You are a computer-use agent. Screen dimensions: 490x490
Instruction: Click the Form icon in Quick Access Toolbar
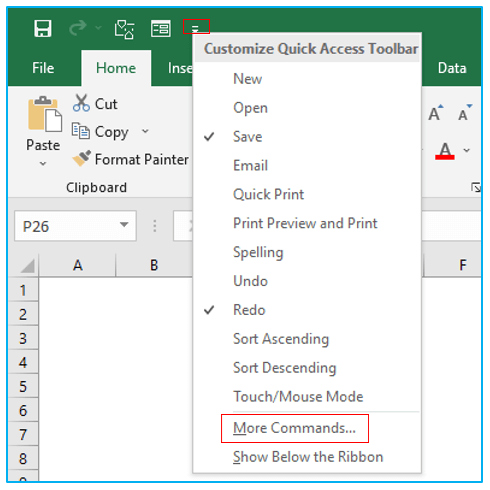[161, 29]
